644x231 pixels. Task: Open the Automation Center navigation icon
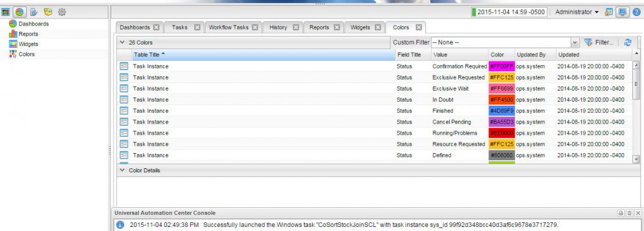tap(6, 12)
